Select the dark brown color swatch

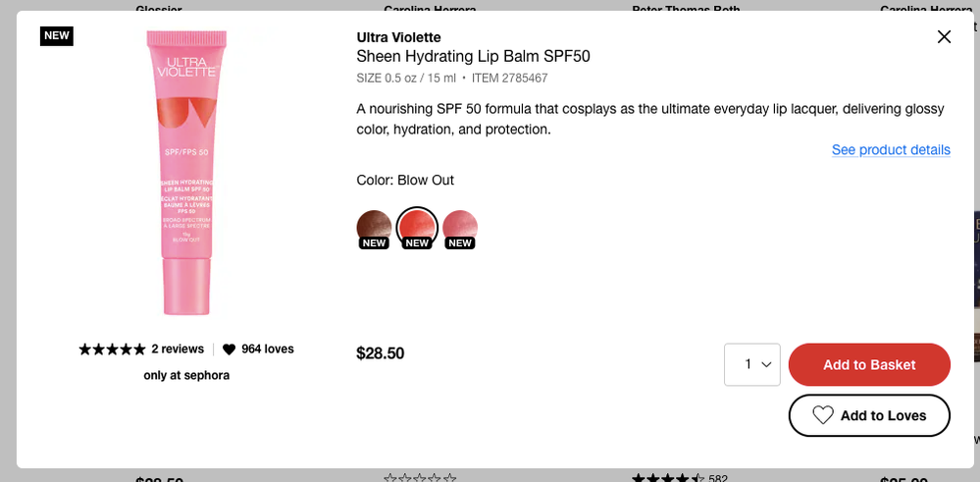374,227
